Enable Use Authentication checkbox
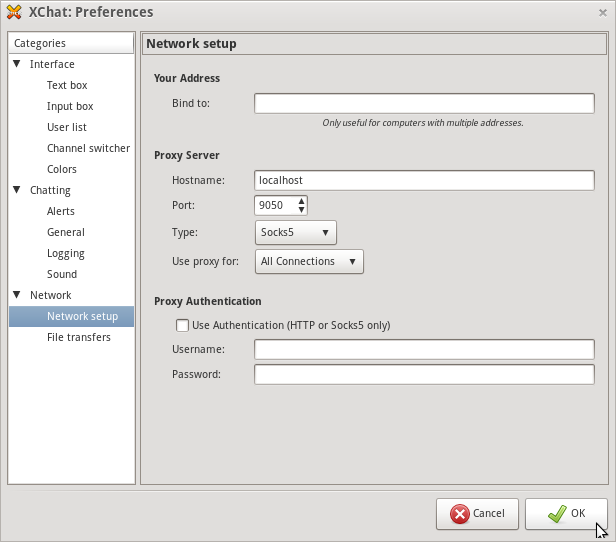Image resolution: width=616 pixels, height=542 pixels. point(182,325)
